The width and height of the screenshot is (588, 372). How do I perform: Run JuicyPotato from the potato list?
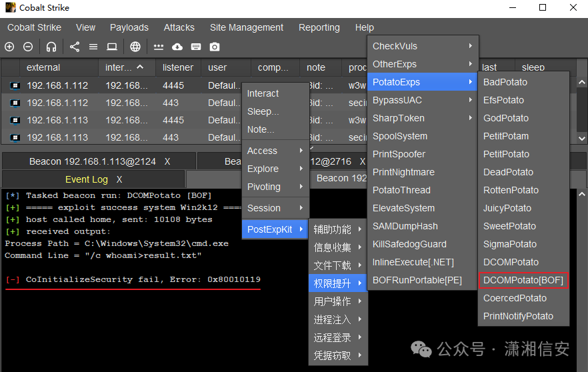click(523, 208)
